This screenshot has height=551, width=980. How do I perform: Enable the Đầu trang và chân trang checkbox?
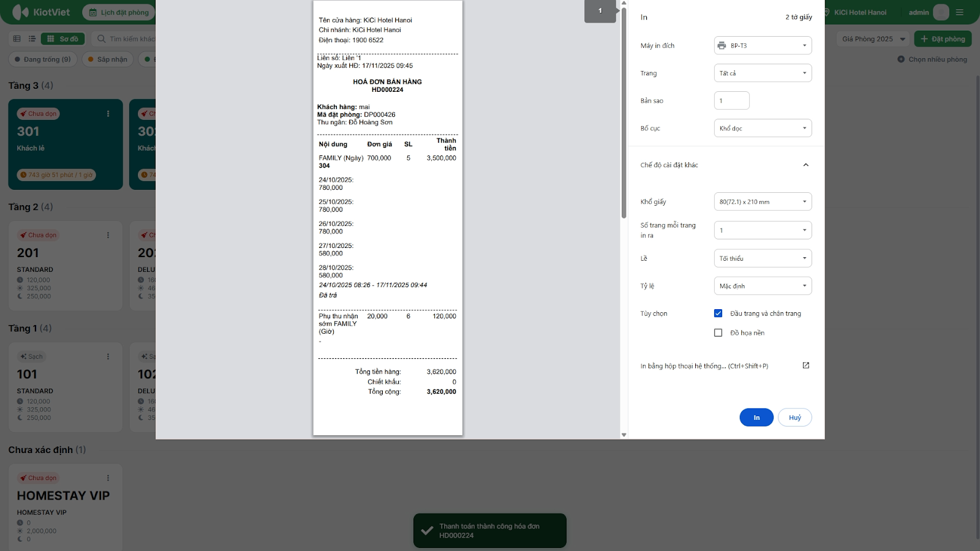[x=718, y=313]
